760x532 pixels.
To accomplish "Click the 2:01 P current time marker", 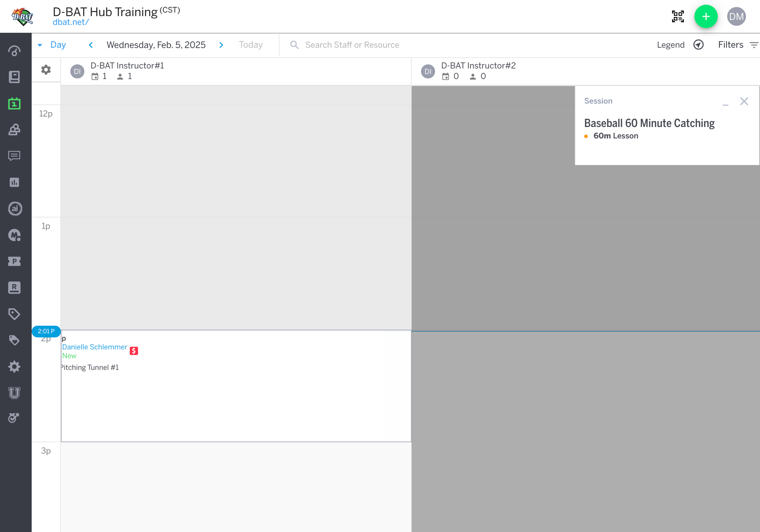I will click(x=46, y=331).
